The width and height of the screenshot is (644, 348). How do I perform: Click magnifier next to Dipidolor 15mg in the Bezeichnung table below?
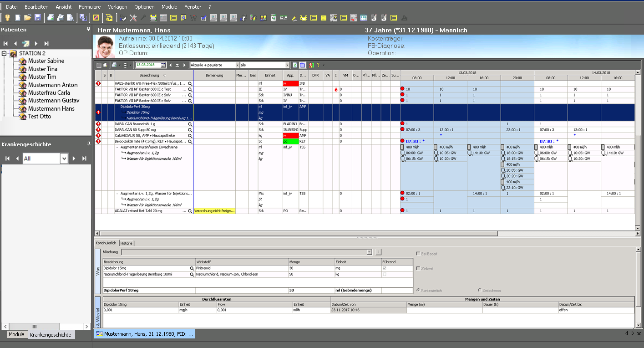click(192, 269)
